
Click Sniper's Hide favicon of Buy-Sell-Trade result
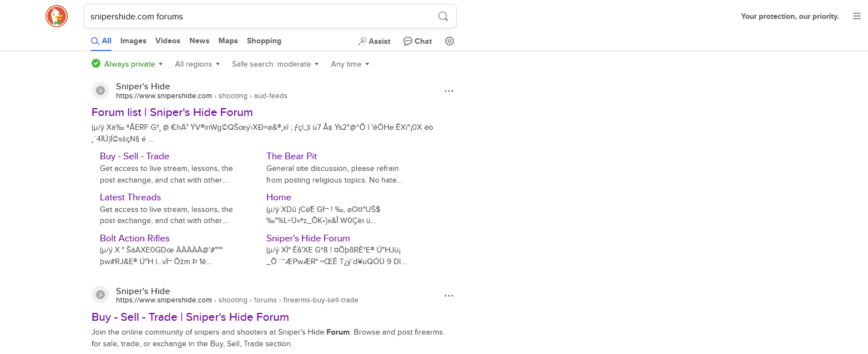point(100,295)
